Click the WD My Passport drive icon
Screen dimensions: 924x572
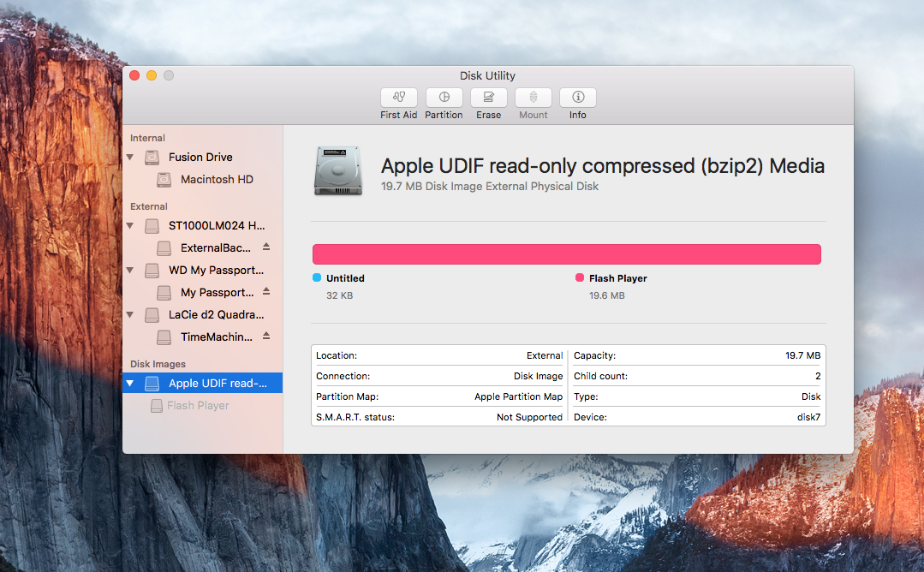[152, 271]
